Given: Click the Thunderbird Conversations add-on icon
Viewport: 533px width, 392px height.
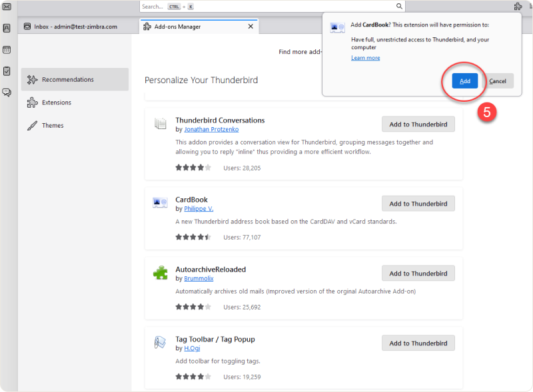Looking at the screenshot, I should coord(161,123).
